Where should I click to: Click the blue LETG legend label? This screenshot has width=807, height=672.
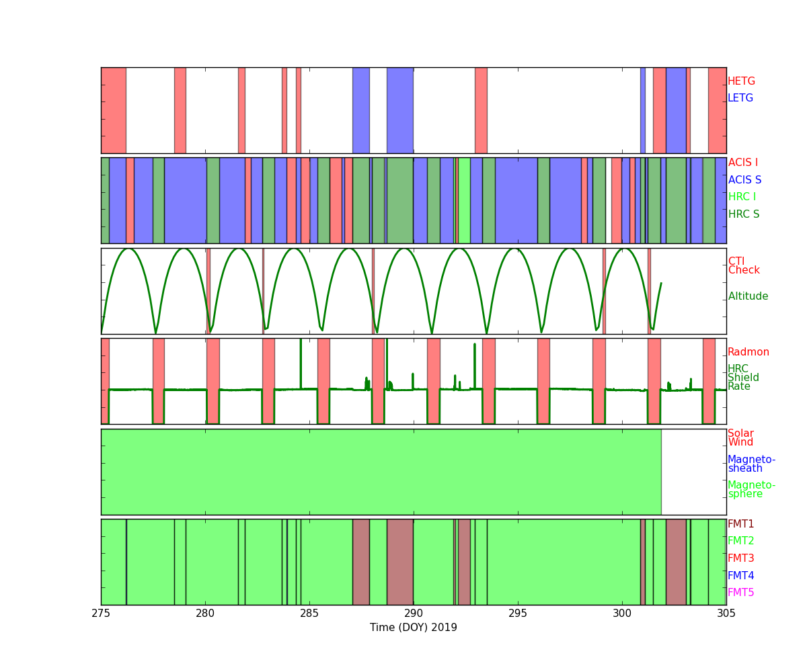point(740,98)
